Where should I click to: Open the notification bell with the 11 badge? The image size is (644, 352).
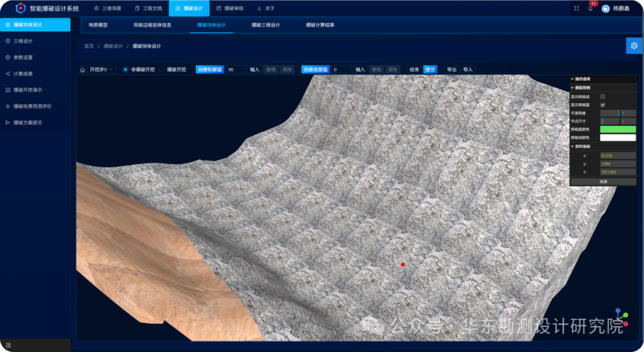click(x=590, y=8)
